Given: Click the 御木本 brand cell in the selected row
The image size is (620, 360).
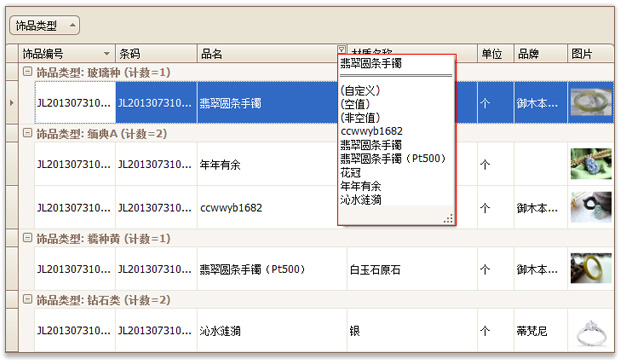Looking at the screenshot, I should click(541, 103).
